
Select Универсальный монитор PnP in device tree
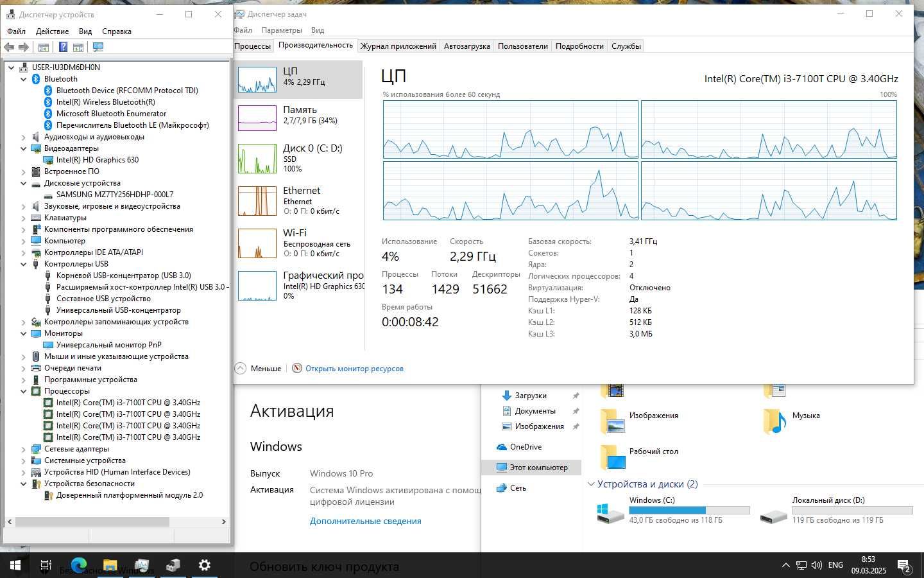108,345
